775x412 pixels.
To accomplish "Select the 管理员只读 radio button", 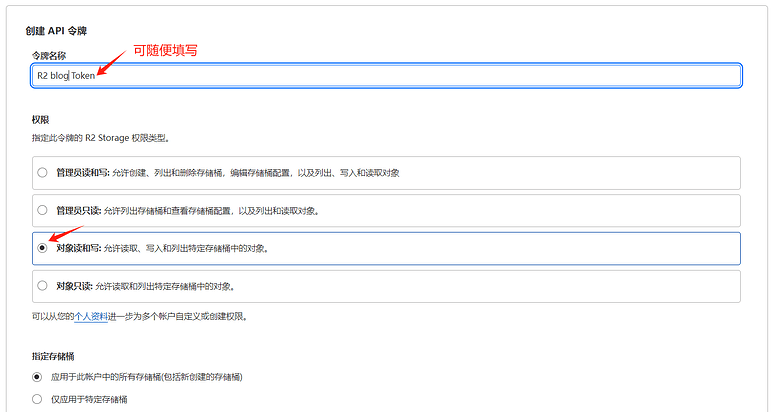I will (x=42, y=210).
